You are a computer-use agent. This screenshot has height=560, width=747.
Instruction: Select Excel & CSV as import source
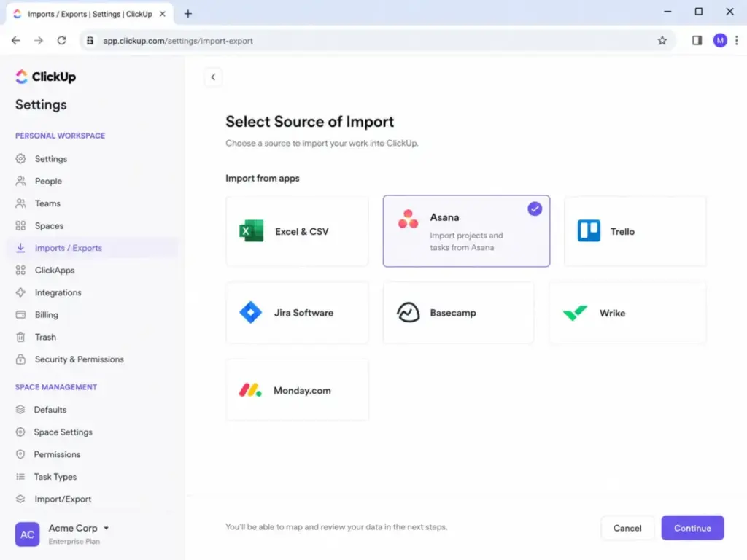pyautogui.click(x=297, y=231)
